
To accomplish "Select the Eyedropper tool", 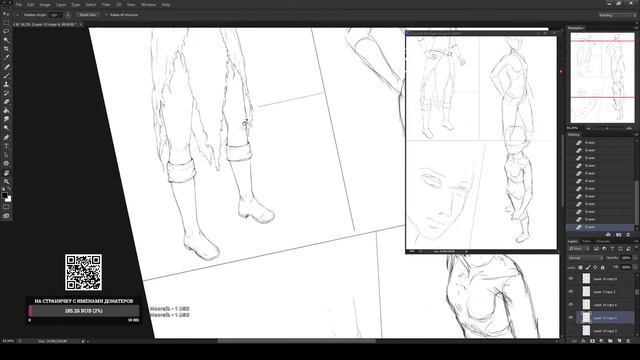I will click(6, 58).
